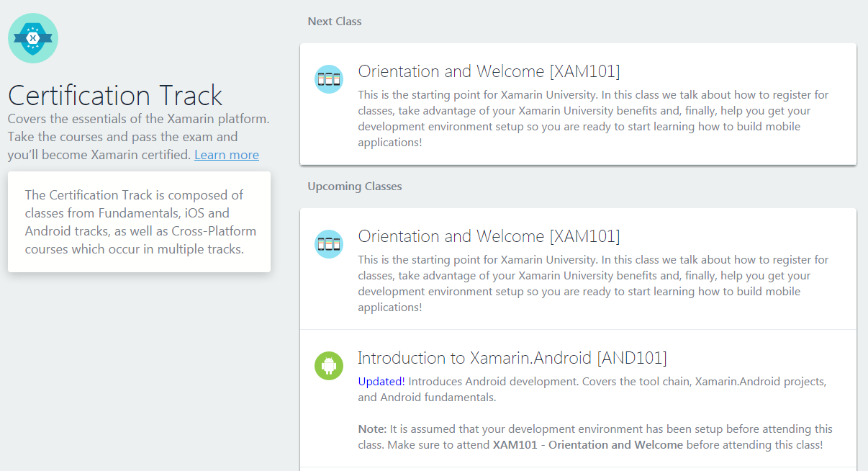Click the Certification Track composition info card
The image size is (868, 471).
pos(139,222)
